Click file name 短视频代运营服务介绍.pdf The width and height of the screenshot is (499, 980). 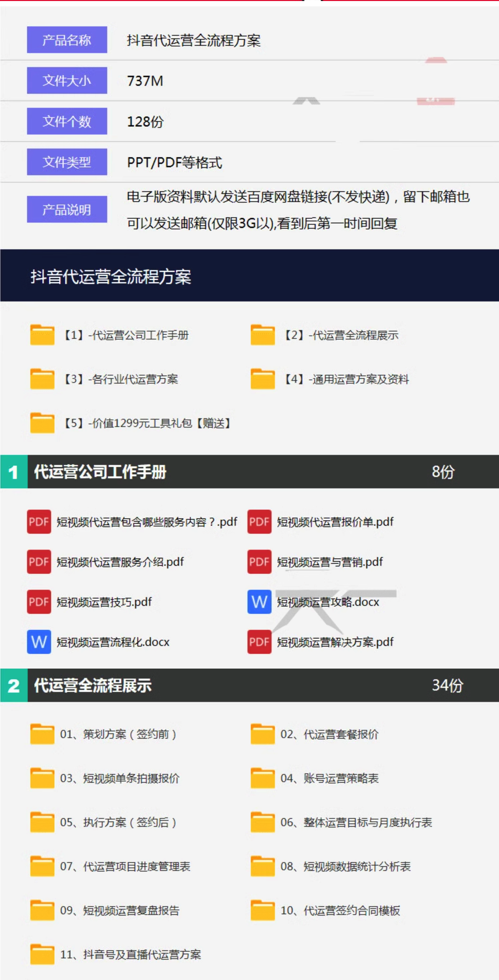120,562
